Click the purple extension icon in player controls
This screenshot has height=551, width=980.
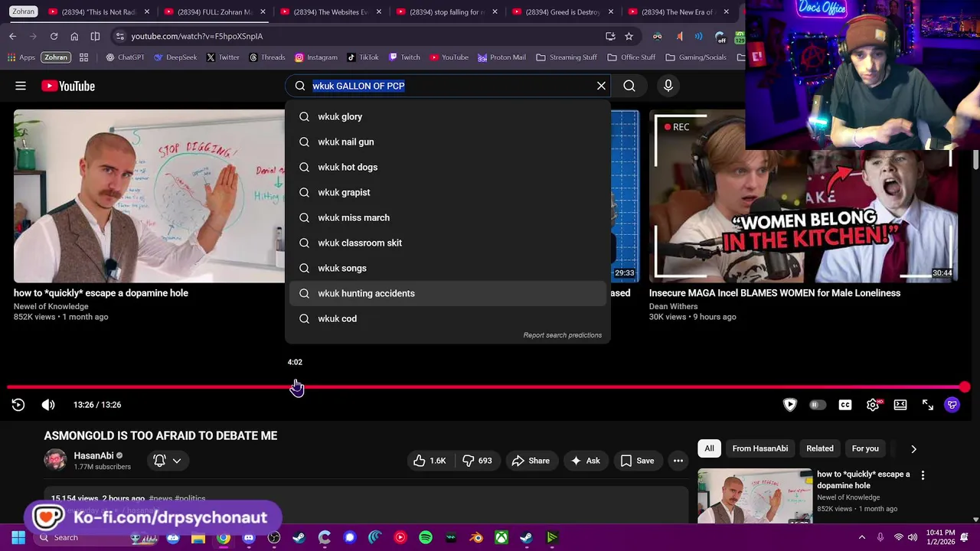pyautogui.click(x=952, y=405)
